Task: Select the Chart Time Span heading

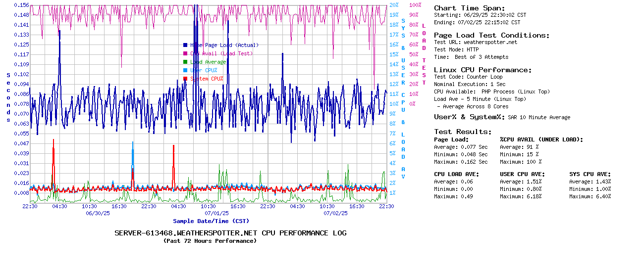Action: (469, 8)
